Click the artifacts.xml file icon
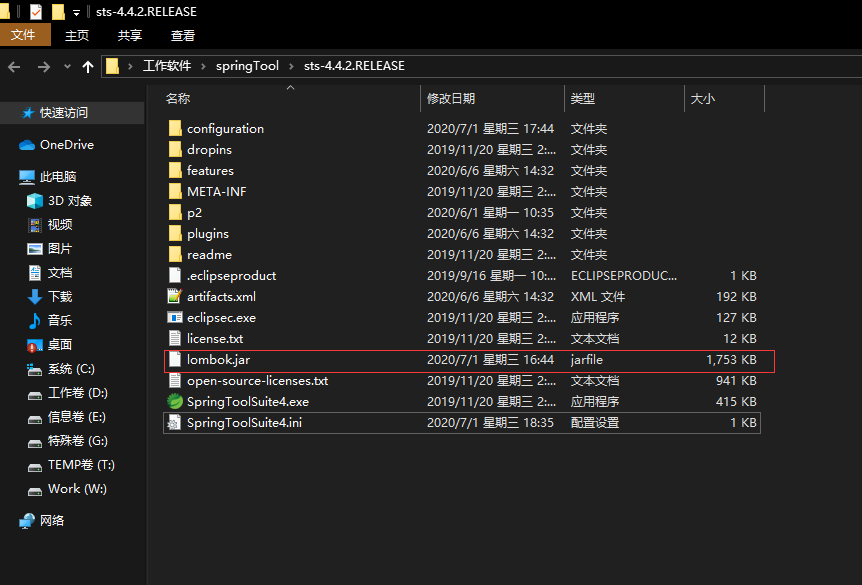The height and width of the screenshot is (585, 862). 175,296
